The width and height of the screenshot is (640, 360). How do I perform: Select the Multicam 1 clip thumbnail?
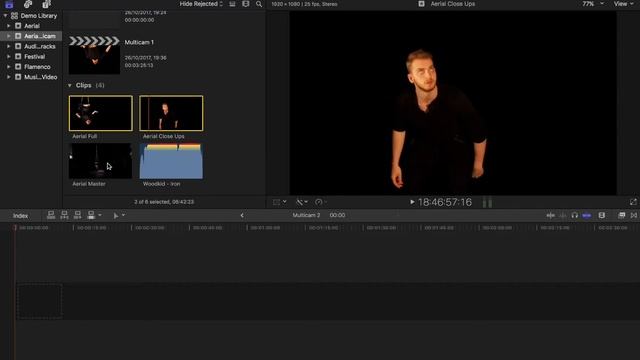[94, 55]
